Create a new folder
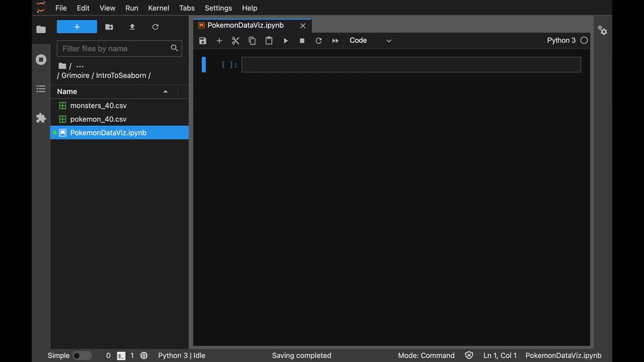Image resolution: width=644 pixels, height=362 pixels. 109,27
